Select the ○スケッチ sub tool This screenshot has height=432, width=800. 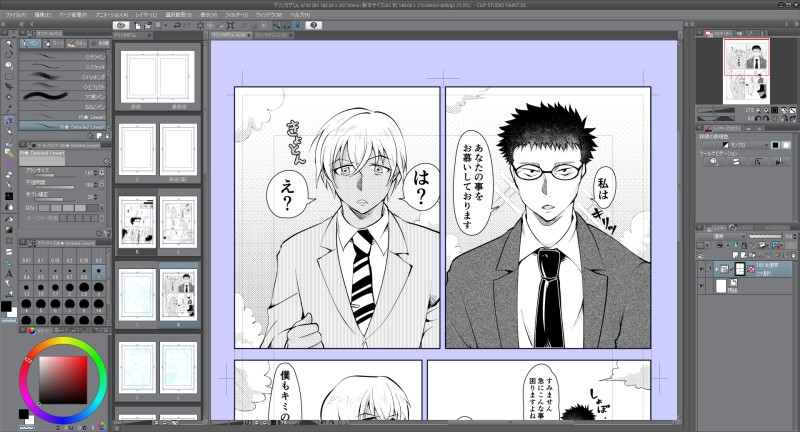point(62,67)
